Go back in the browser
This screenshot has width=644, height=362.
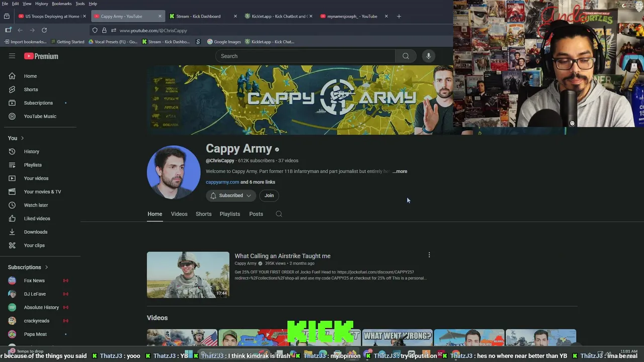point(20,30)
